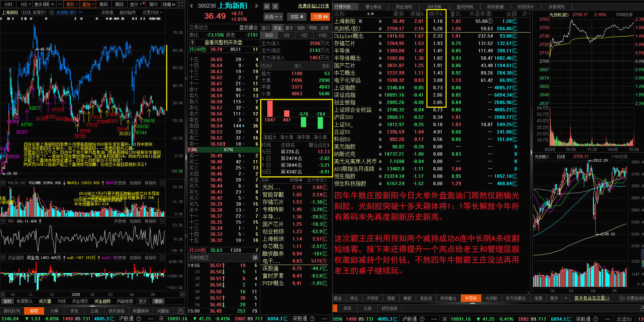
Task: Open 抓主机会在这里 link
Action: click(x=592, y=298)
